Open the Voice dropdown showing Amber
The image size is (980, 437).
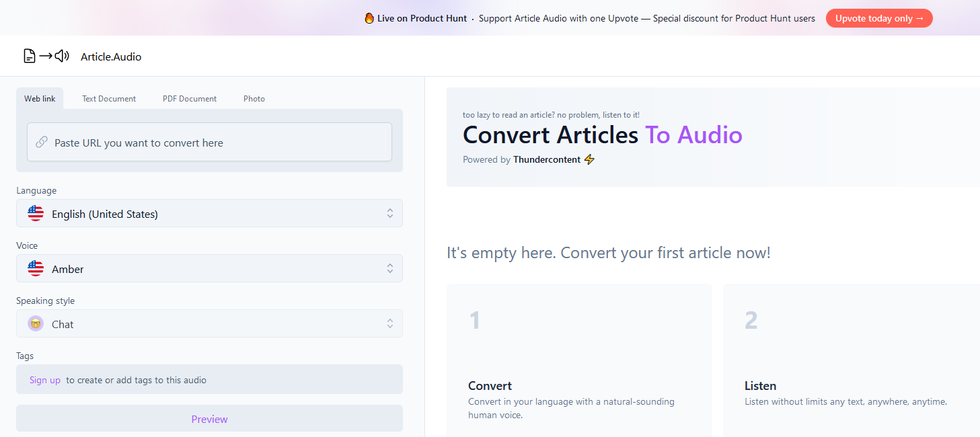click(x=209, y=268)
